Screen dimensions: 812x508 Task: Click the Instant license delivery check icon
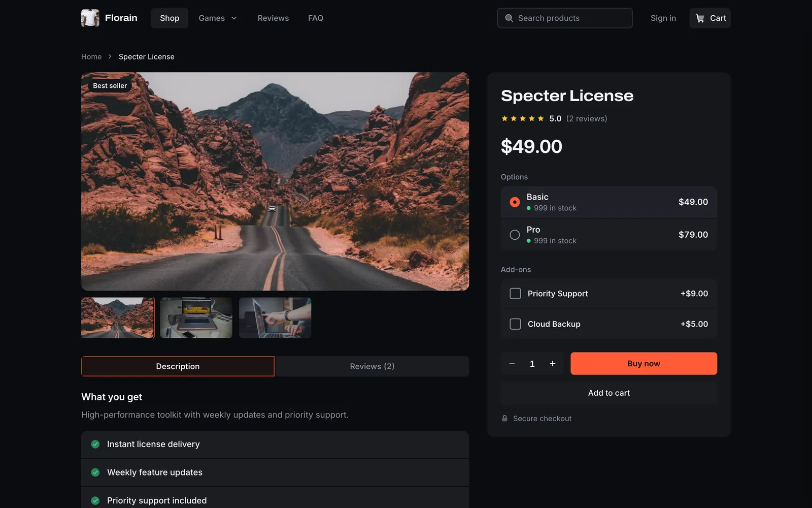[x=95, y=444]
